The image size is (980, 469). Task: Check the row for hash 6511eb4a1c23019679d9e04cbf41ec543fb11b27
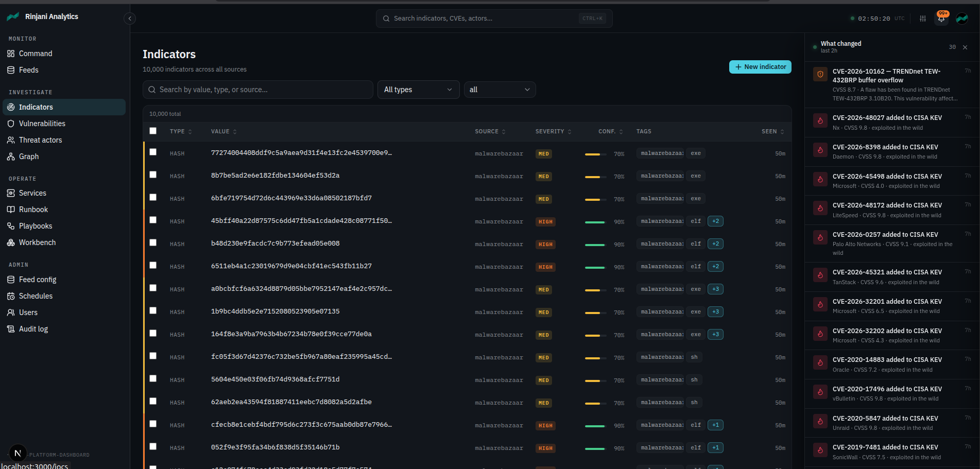(153, 265)
